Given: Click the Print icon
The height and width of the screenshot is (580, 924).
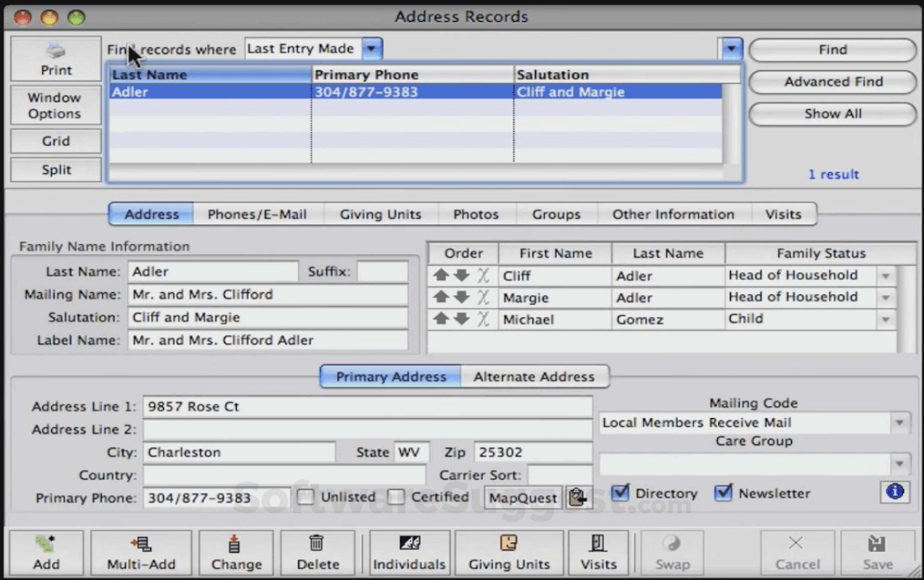Looking at the screenshot, I should tap(55, 52).
